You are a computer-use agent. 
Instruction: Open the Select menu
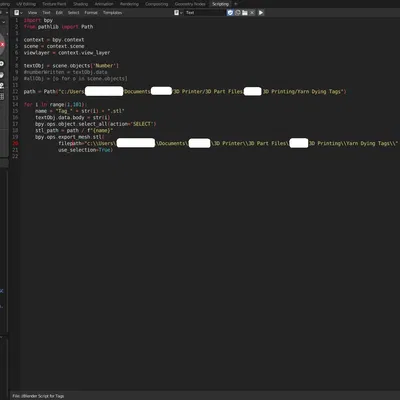pos(74,13)
